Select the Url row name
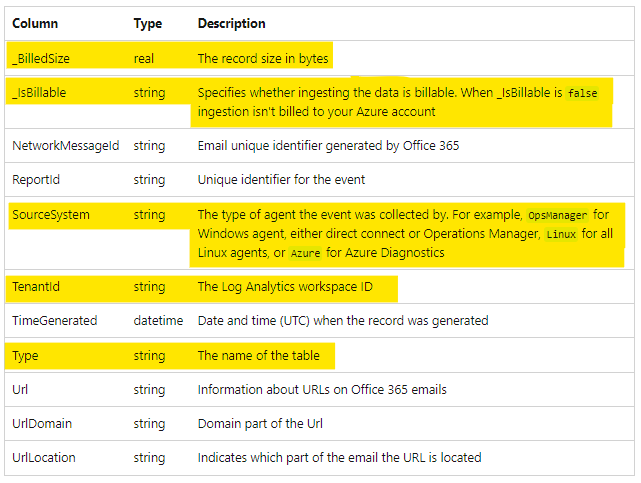641x483 pixels. tap(20, 389)
